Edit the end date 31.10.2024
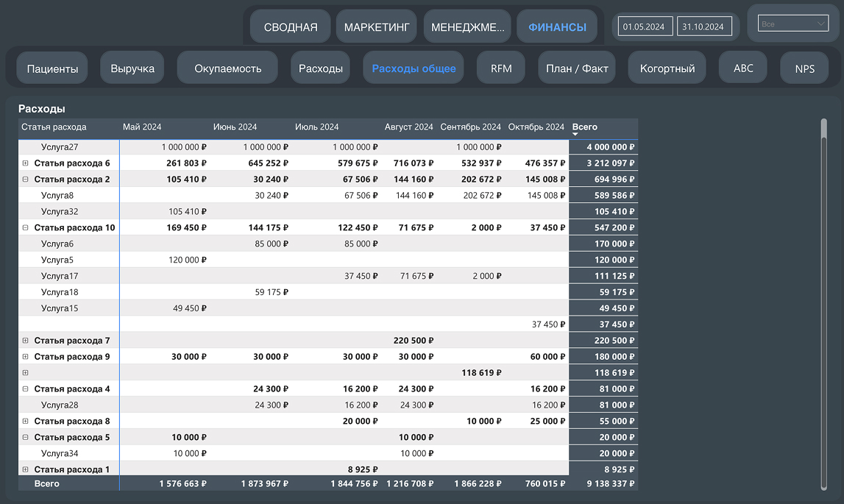 pos(703,26)
